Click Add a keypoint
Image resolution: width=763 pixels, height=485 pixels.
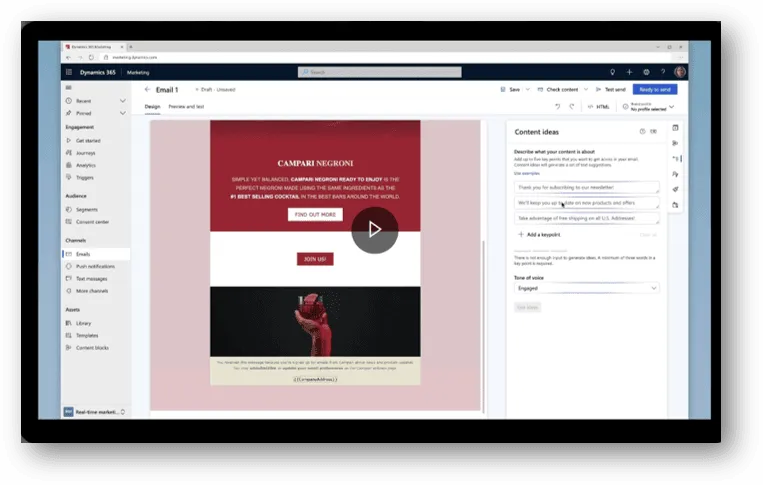(543, 234)
